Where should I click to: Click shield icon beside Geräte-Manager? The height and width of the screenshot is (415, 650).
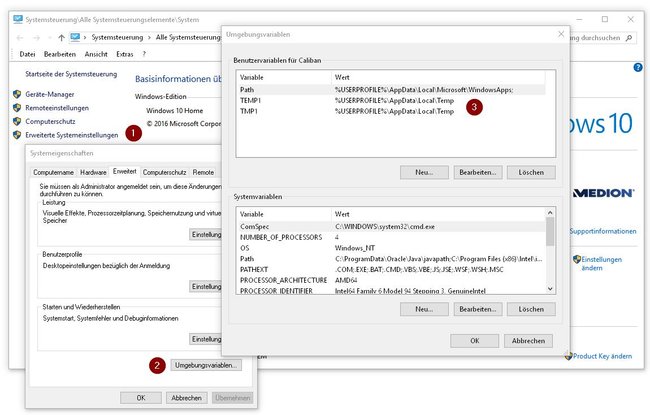tap(17, 94)
